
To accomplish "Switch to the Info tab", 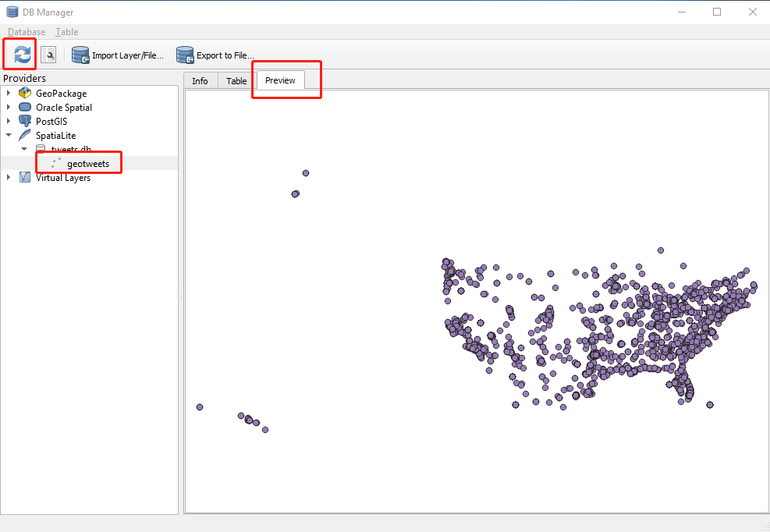I will click(200, 80).
